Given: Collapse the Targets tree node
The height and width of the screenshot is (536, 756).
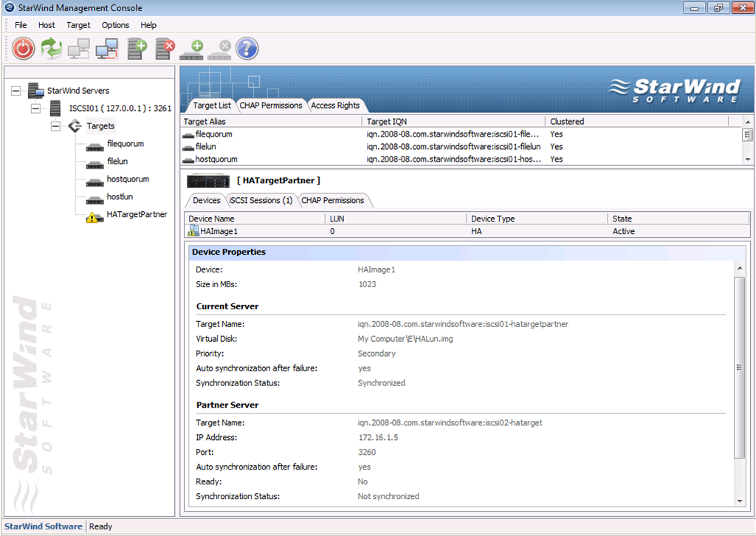Looking at the screenshot, I should coord(55,126).
